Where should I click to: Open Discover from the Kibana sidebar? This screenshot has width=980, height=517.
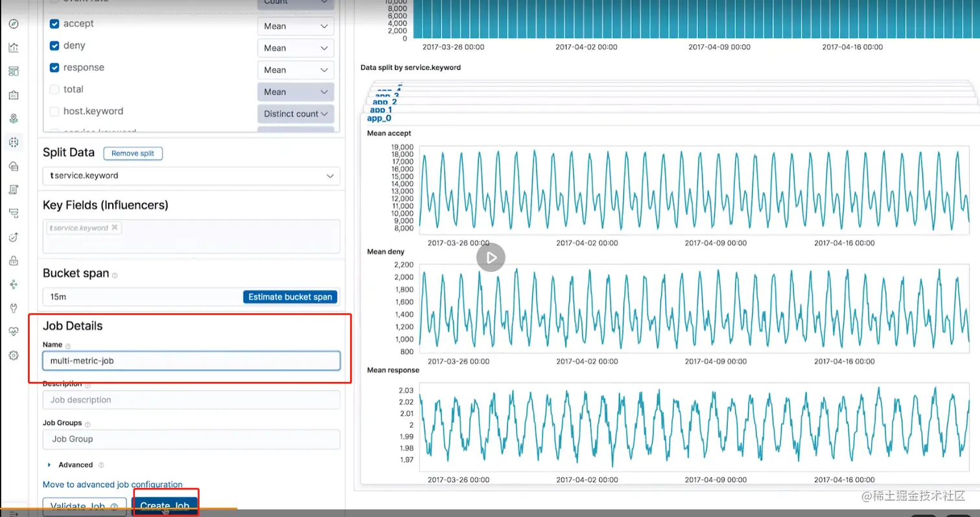tap(14, 24)
